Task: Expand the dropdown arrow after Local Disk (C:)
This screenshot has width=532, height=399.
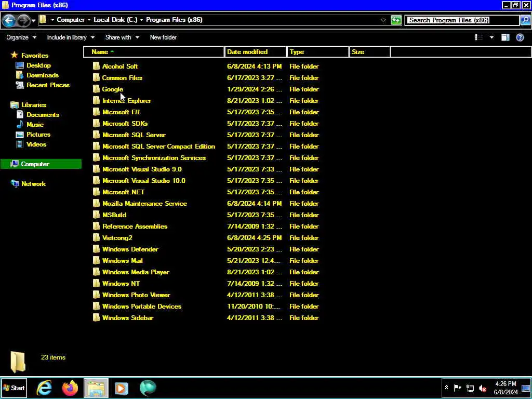Action: [x=141, y=20]
